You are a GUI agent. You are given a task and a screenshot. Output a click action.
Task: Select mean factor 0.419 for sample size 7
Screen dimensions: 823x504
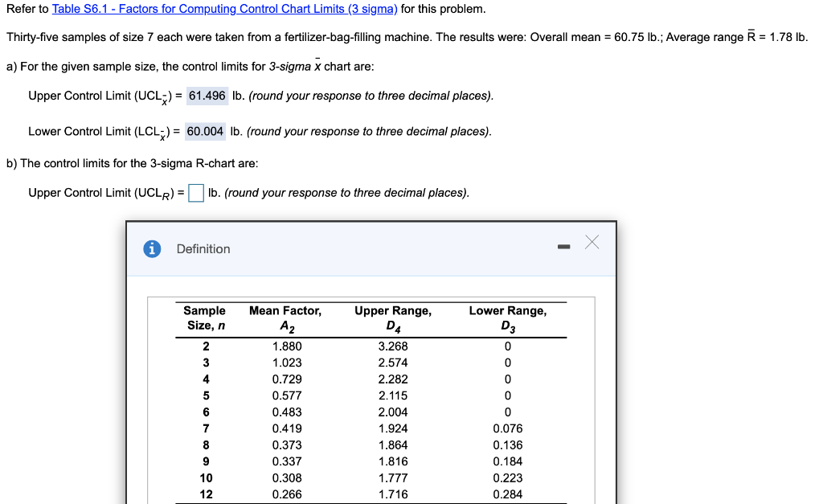pos(286,428)
